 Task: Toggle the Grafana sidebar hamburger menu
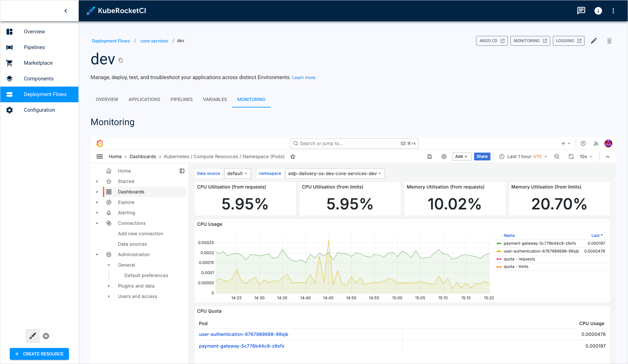[x=100, y=157]
